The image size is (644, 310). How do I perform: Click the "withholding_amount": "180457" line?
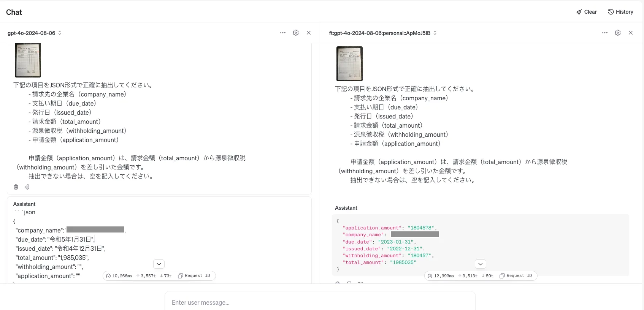(x=388, y=256)
